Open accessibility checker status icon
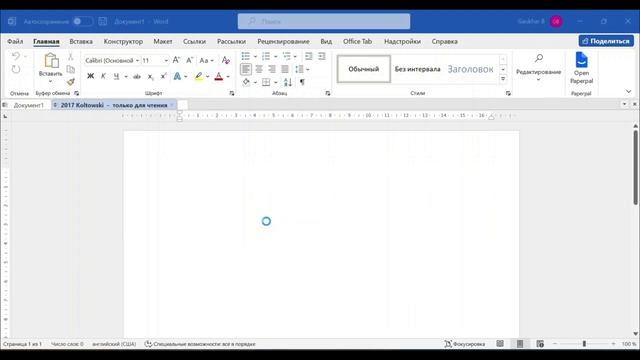Image resolution: width=640 pixels, height=360 pixels. click(148, 344)
